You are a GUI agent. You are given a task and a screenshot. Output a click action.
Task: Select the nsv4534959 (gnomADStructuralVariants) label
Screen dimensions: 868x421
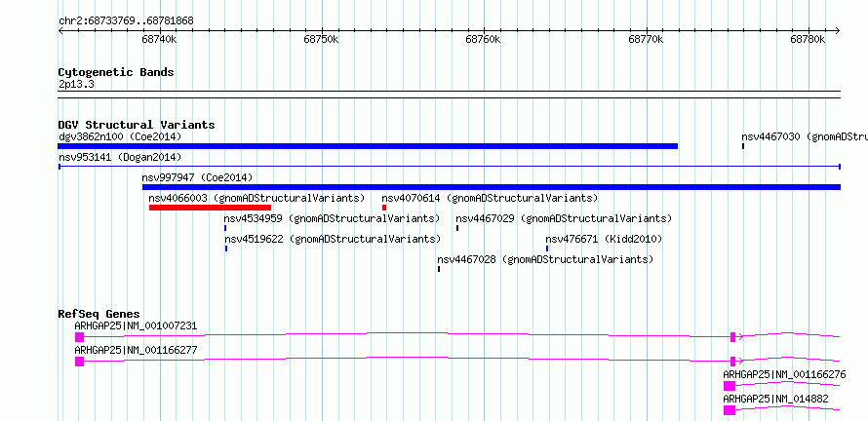click(333, 218)
